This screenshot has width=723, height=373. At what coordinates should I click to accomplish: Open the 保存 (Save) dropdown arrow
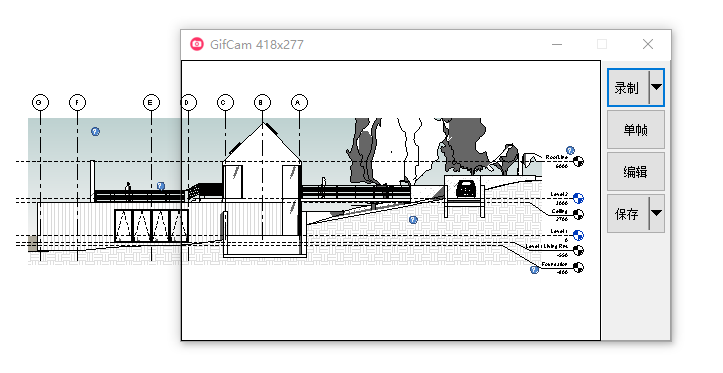point(657,213)
